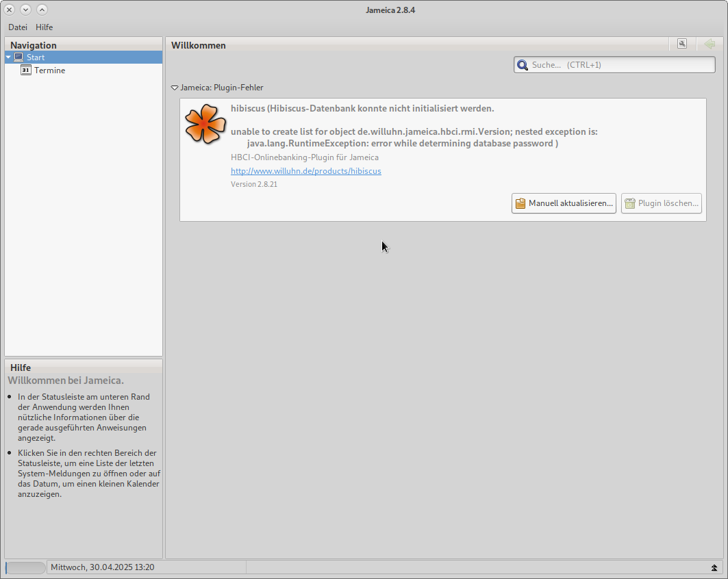
Task: Click the Version 2.8.21 text
Action: (254, 184)
